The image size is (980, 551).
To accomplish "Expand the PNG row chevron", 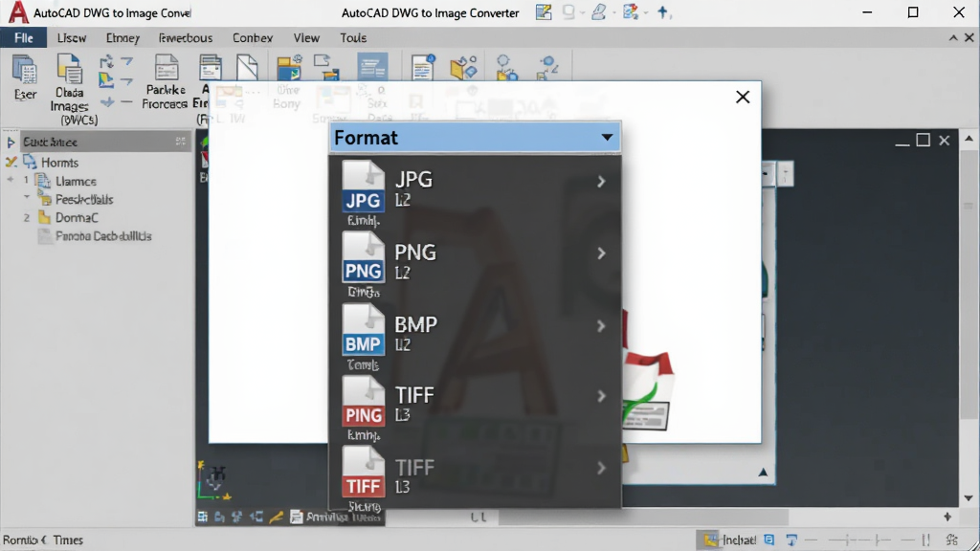I will 601,253.
